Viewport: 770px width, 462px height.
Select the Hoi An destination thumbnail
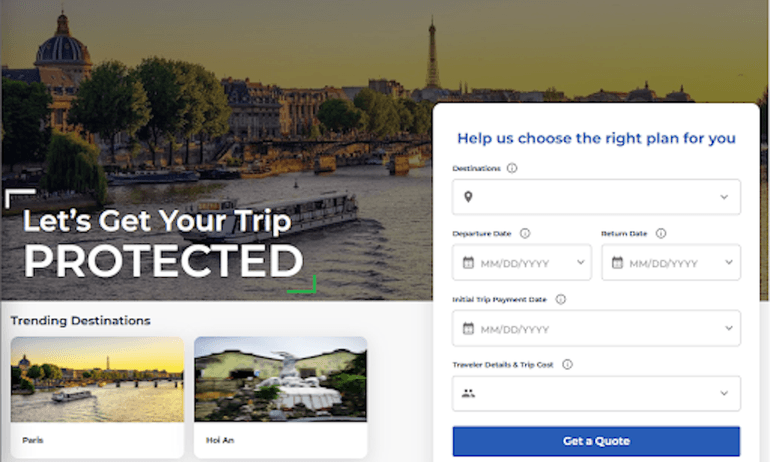click(x=280, y=378)
